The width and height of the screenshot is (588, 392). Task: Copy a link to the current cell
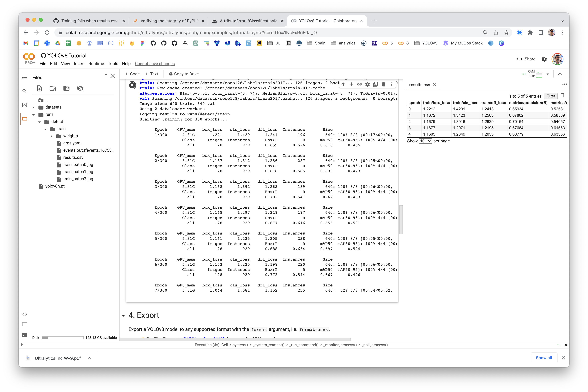(360, 84)
